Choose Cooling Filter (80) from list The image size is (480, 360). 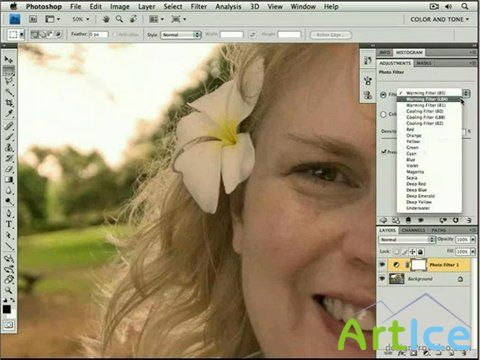coord(429,111)
